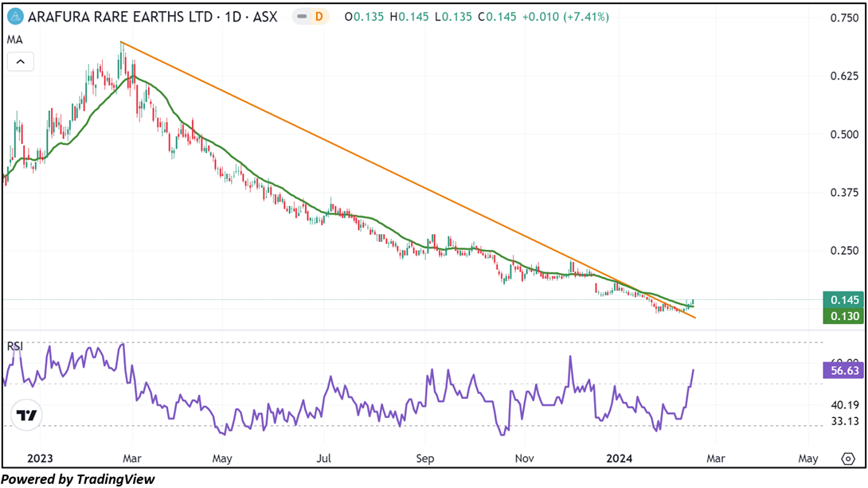Click the closing price C0.145 value
The height and width of the screenshot is (488, 868).
click(x=497, y=18)
